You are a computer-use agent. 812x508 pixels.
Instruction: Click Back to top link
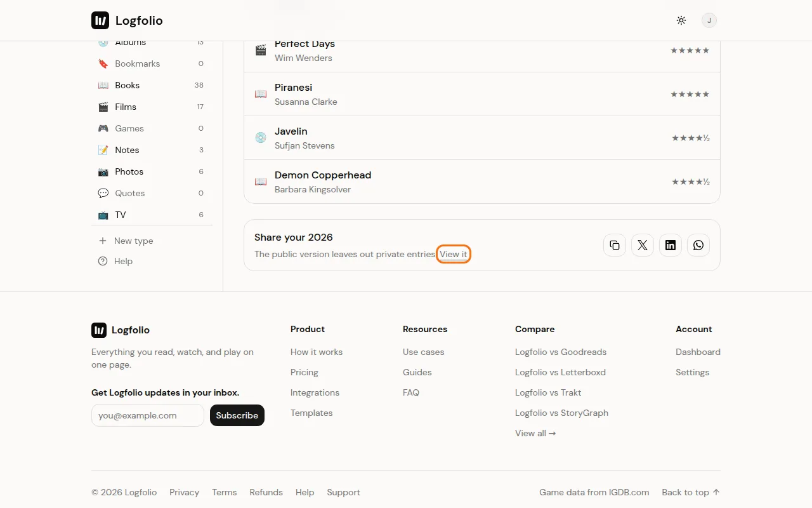click(x=691, y=492)
